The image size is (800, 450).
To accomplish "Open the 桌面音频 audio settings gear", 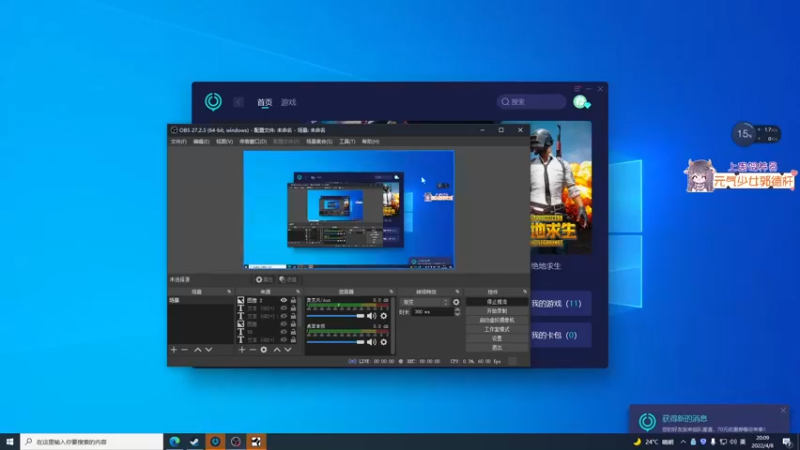I will pyautogui.click(x=384, y=342).
